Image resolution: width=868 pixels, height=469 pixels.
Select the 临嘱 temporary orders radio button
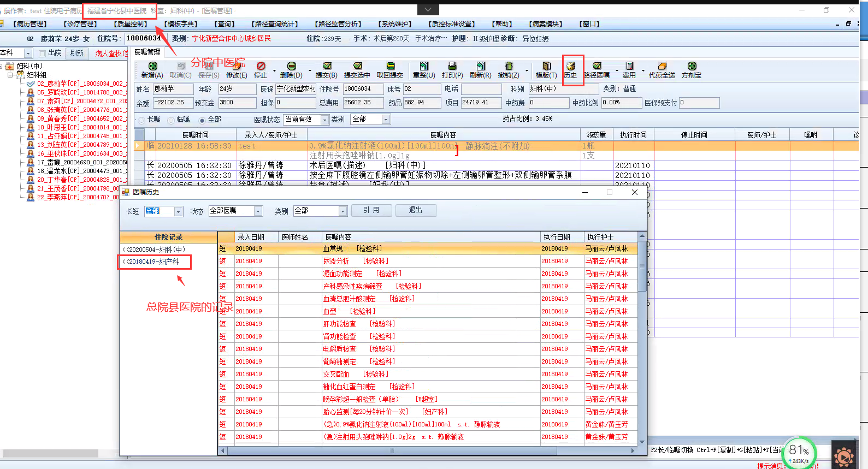pos(171,120)
